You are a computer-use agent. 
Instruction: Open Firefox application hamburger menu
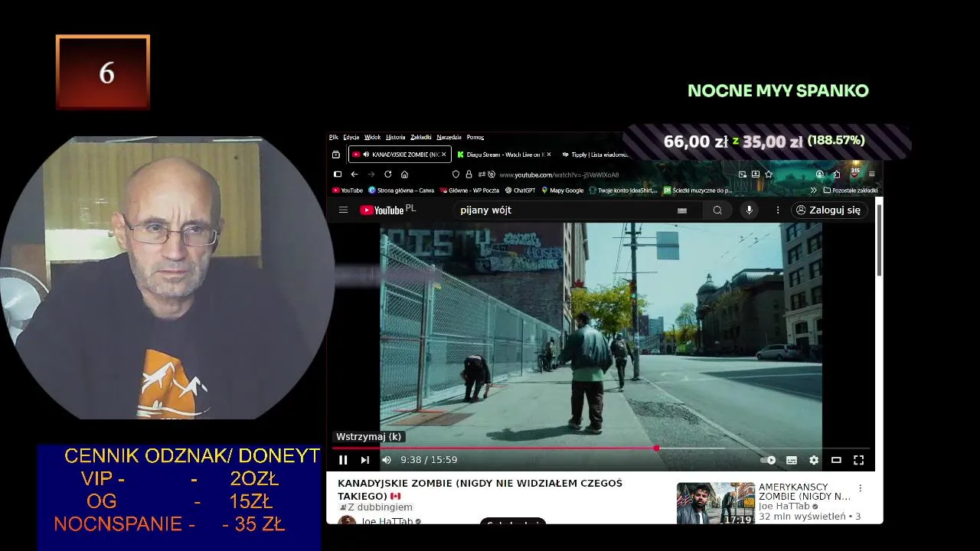coord(871,174)
